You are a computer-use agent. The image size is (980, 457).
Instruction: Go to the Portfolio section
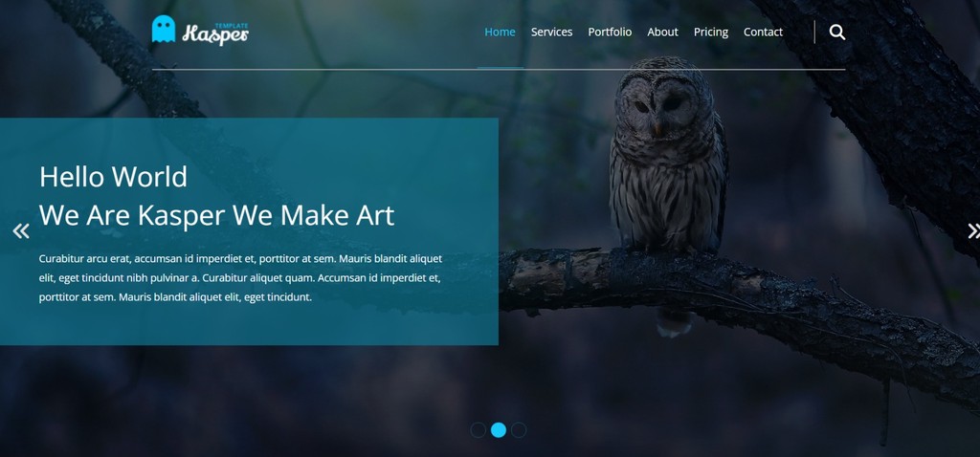click(x=610, y=32)
